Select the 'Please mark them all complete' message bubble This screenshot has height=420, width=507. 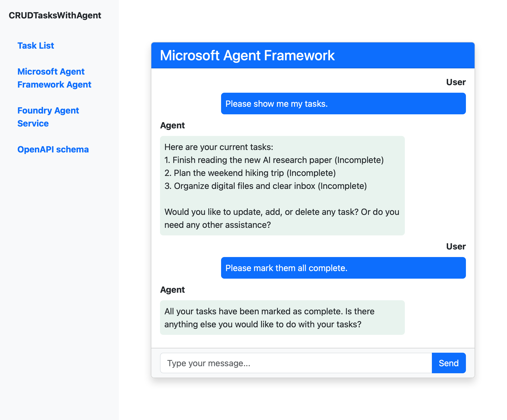click(343, 268)
